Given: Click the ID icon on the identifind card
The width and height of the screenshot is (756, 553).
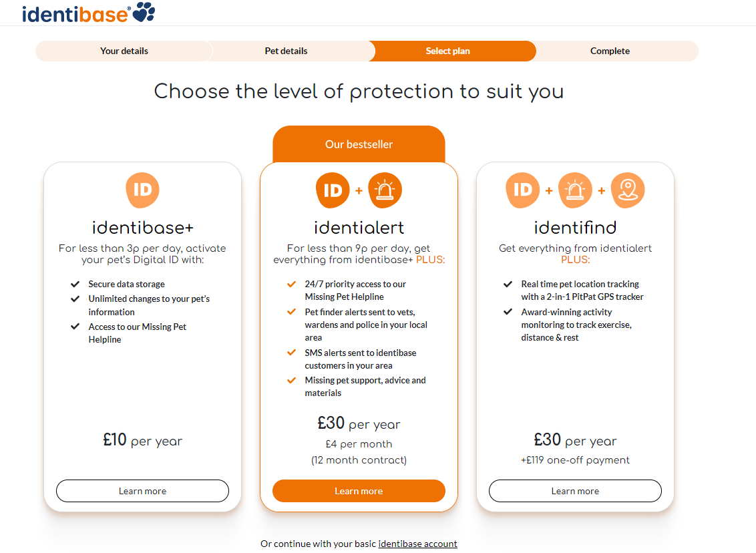Looking at the screenshot, I should (x=522, y=190).
